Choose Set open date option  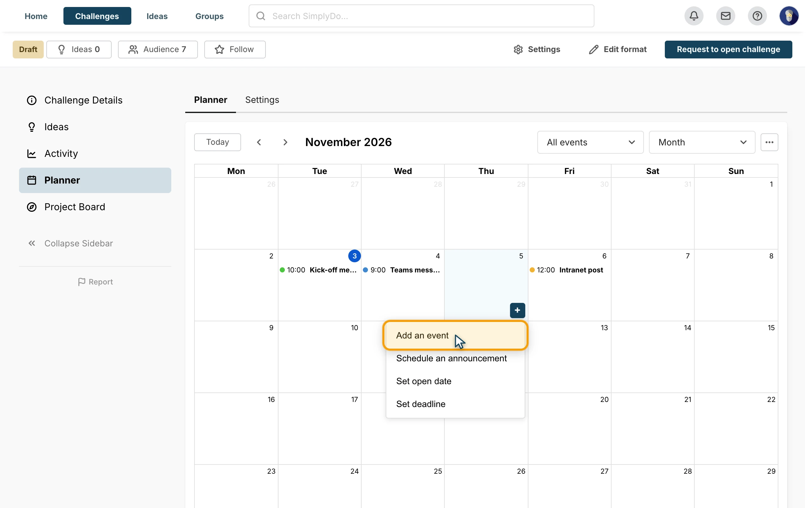click(x=455, y=381)
